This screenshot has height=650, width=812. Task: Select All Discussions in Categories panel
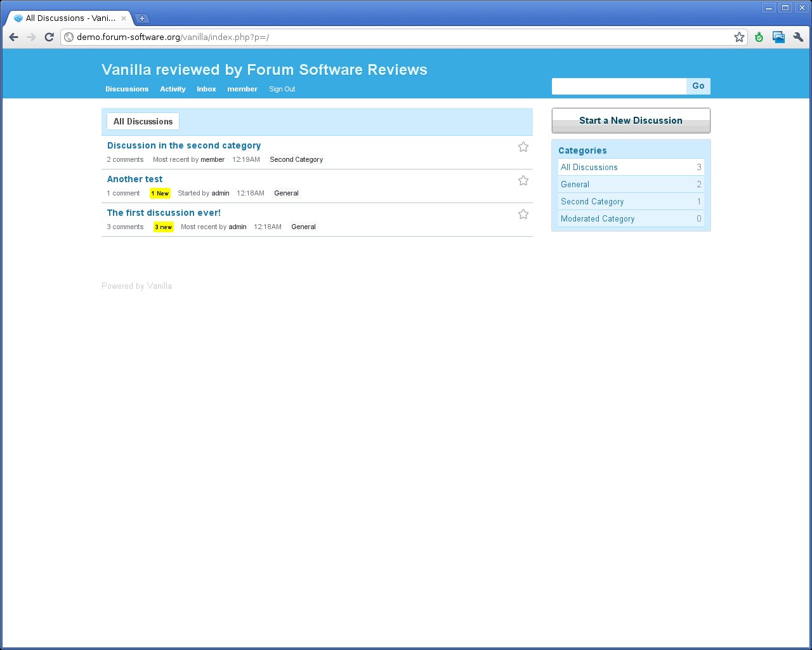click(x=631, y=167)
